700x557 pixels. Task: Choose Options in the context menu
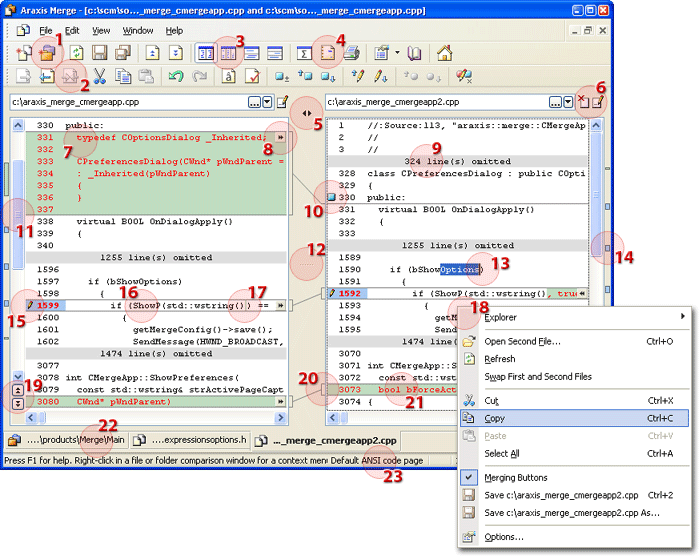575,537
